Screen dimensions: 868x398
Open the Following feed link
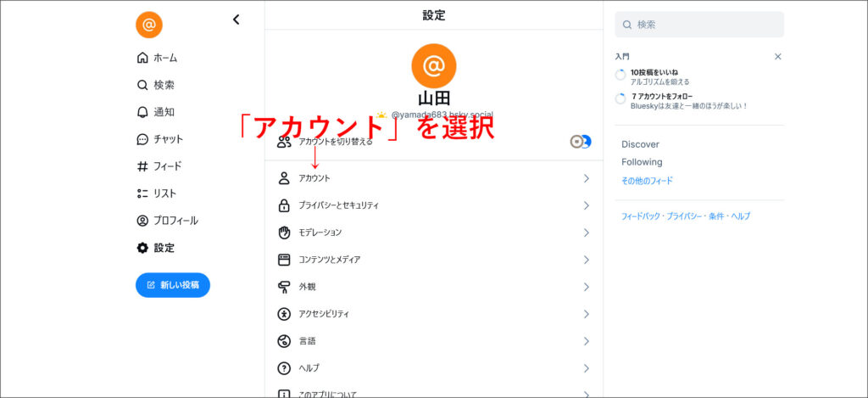point(642,162)
